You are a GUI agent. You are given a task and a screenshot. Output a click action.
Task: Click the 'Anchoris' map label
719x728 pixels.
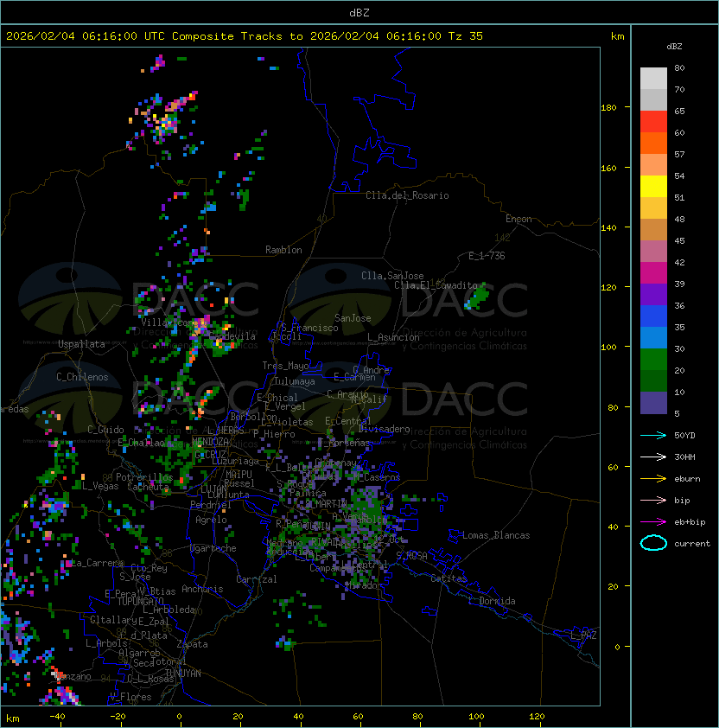(x=202, y=589)
